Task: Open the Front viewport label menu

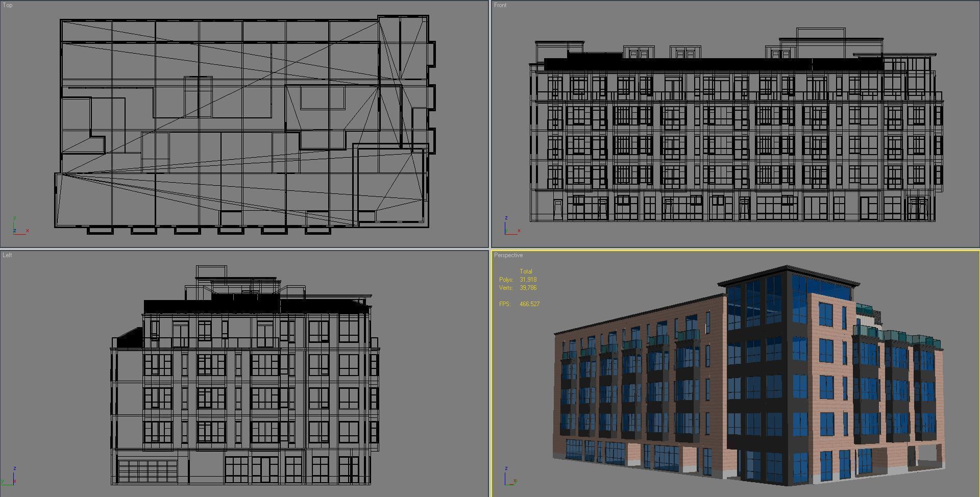Action: click(x=500, y=5)
